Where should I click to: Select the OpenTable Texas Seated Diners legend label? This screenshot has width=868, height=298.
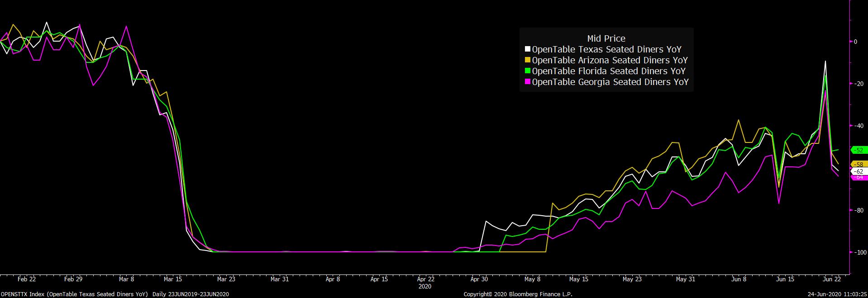point(606,50)
